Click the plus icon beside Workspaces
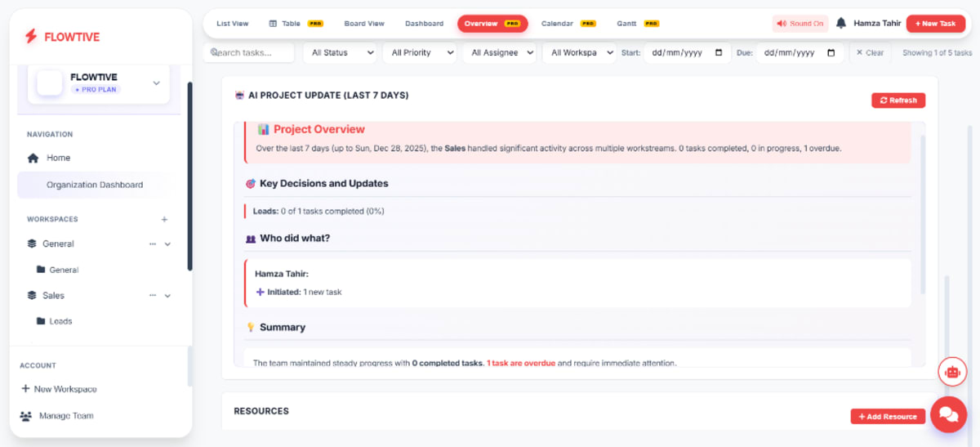The height and width of the screenshot is (447, 980). click(164, 219)
